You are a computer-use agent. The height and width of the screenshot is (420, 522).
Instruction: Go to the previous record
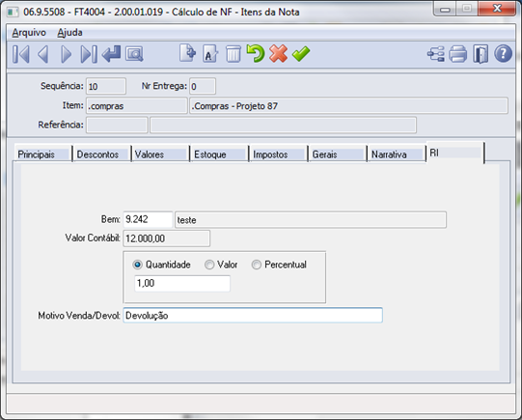point(43,54)
